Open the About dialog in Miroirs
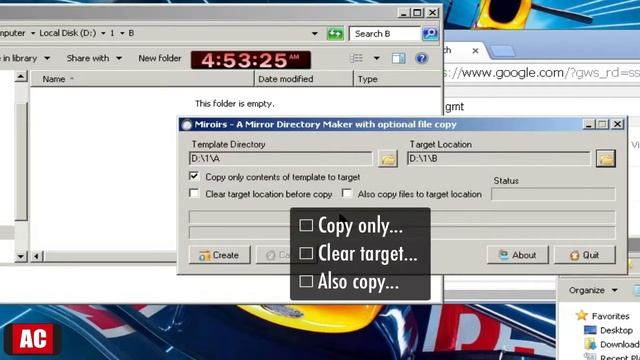 [x=518, y=255]
